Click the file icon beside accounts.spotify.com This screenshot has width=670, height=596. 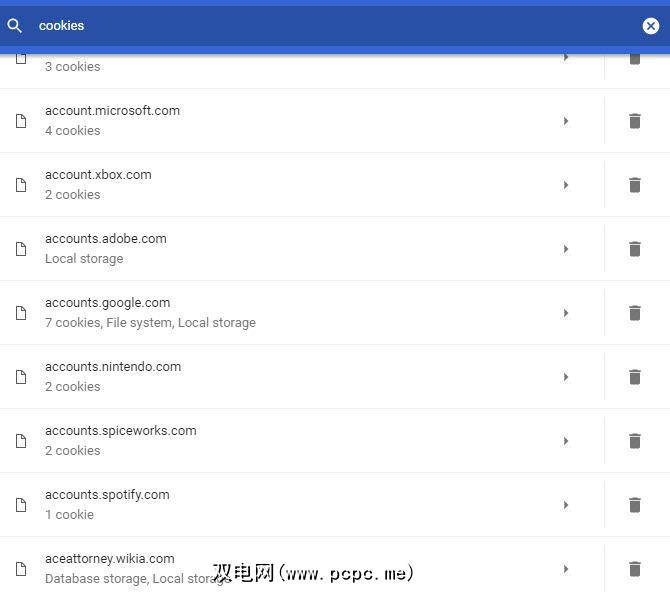tap(21, 505)
